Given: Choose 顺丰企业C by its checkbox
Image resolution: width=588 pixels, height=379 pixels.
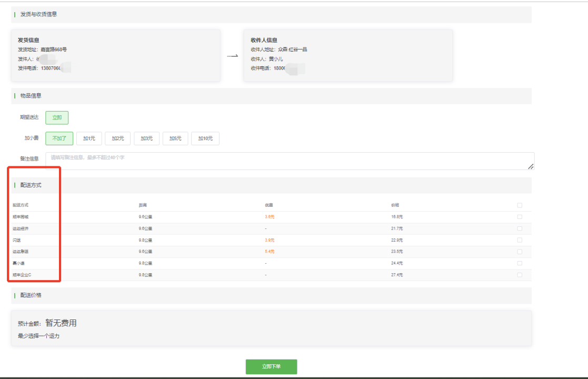Looking at the screenshot, I should click(x=520, y=275).
